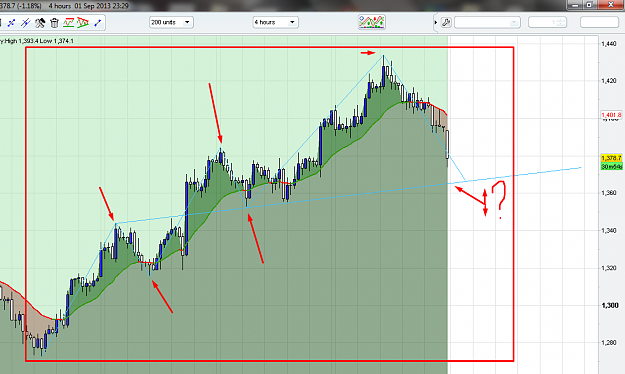Open the indicators chart icon

click(371, 22)
